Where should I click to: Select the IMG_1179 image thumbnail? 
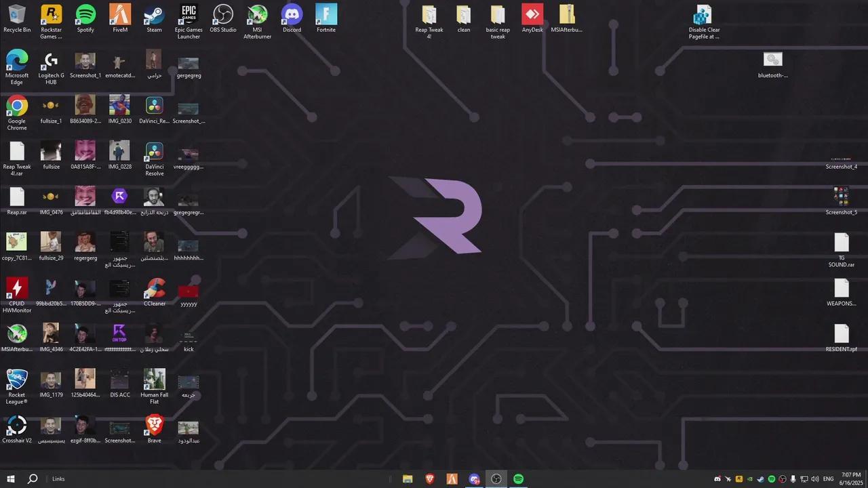[x=51, y=384]
